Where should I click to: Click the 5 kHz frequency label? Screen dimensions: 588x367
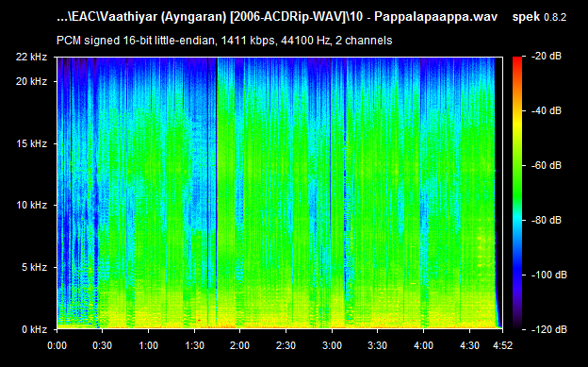[x=34, y=267]
